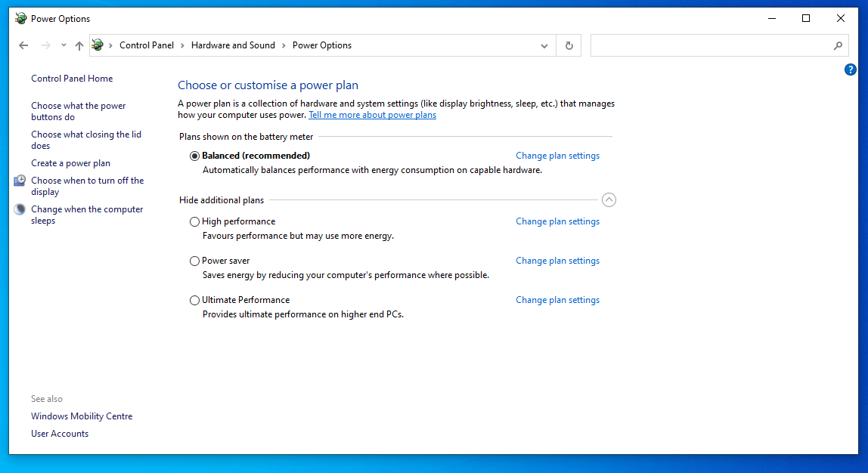Refresh the Power Options page
Viewport: 868px width, 473px height.
569,46
